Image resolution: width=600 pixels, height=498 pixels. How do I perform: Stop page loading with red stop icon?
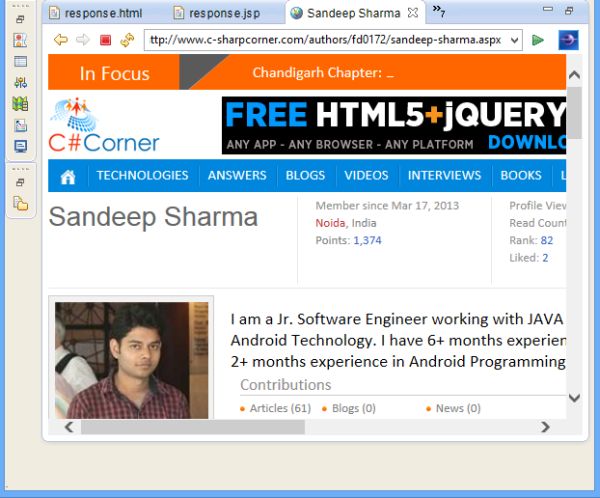(105, 40)
